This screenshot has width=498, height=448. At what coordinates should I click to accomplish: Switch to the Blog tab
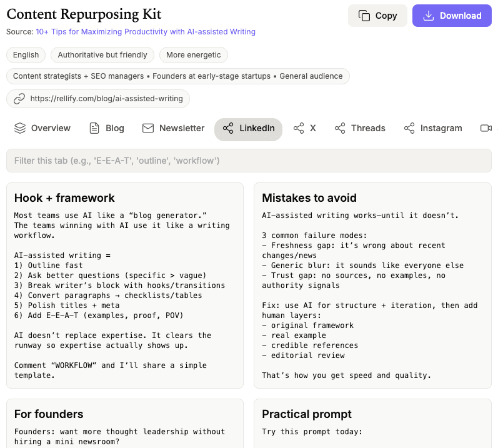click(x=107, y=128)
